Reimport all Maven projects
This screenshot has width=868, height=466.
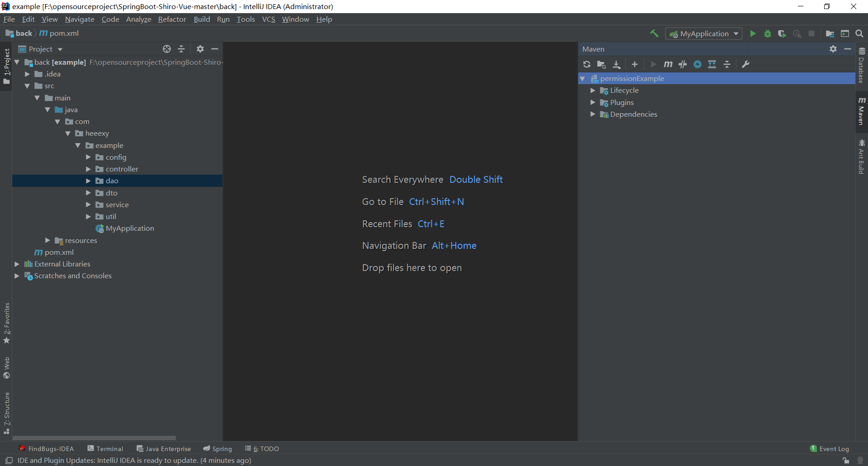click(587, 64)
